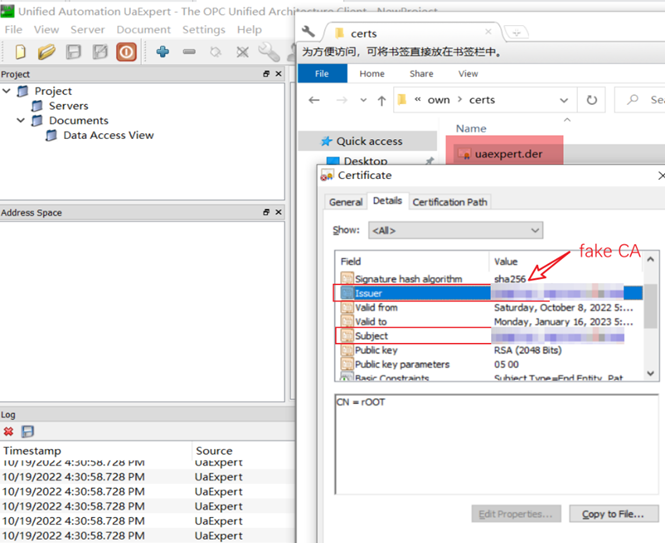The height and width of the screenshot is (543, 665).
Task: Click the Save As toolbar icon
Action: click(100, 52)
